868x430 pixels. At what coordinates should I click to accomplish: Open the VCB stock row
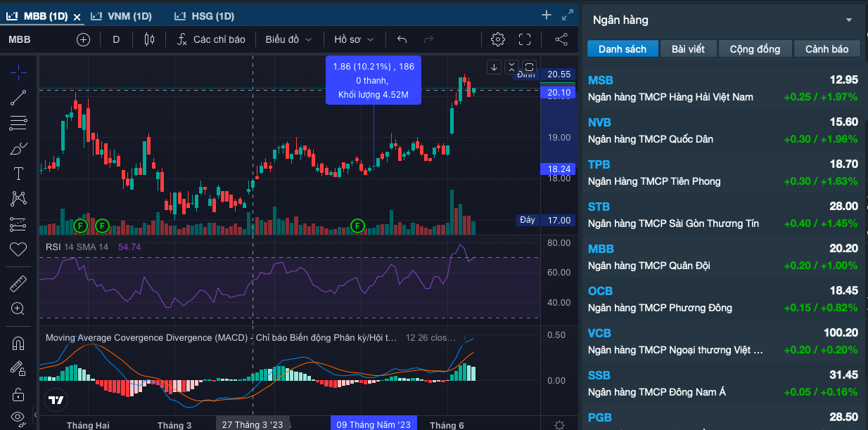pyautogui.click(x=723, y=341)
